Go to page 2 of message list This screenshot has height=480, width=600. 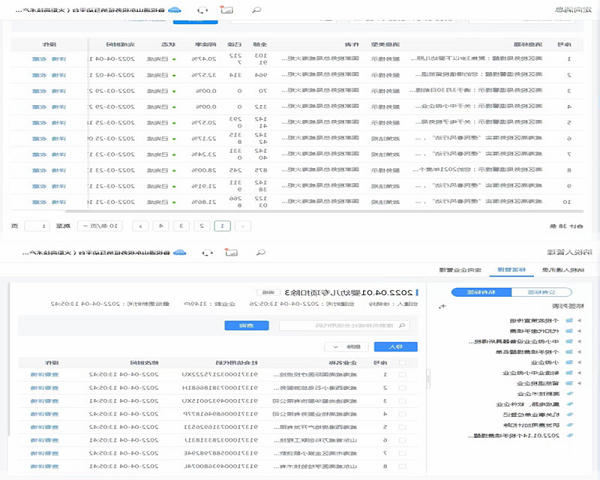pyautogui.click(x=202, y=226)
